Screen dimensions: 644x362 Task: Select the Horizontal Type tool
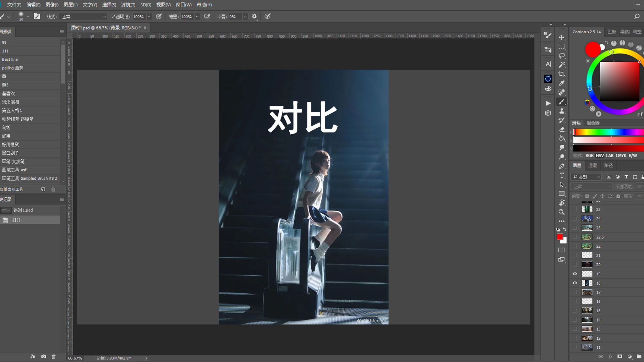[x=562, y=175]
